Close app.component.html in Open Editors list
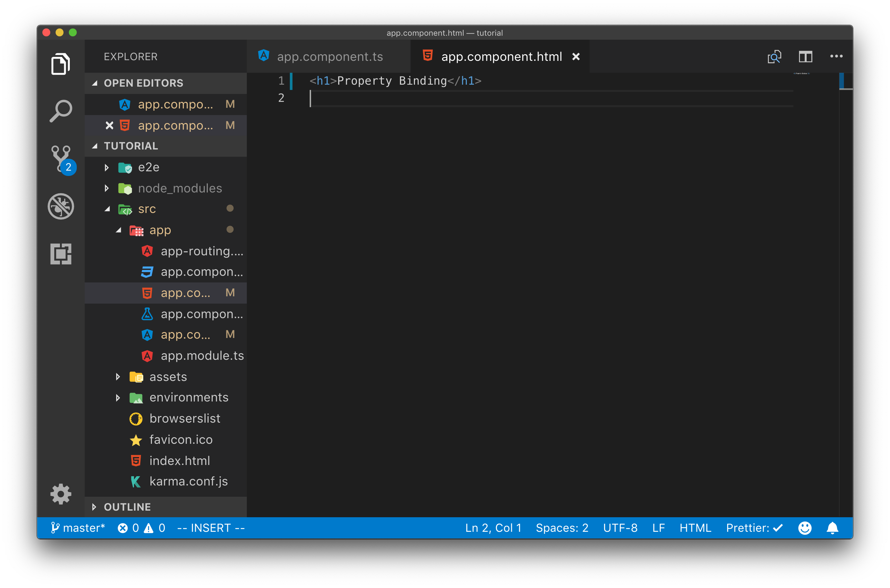The height and width of the screenshot is (588, 890). tap(109, 125)
